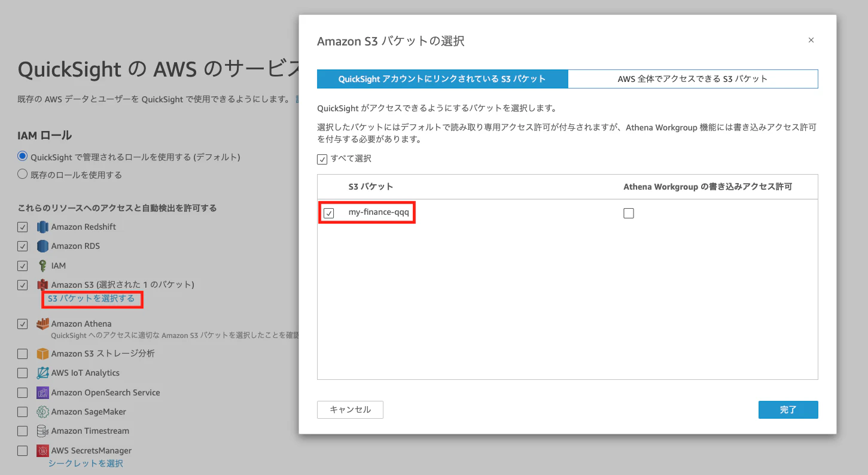Click the my-finance-qqq bucket name
868x475 pixels.
click(x=379, y=213)
